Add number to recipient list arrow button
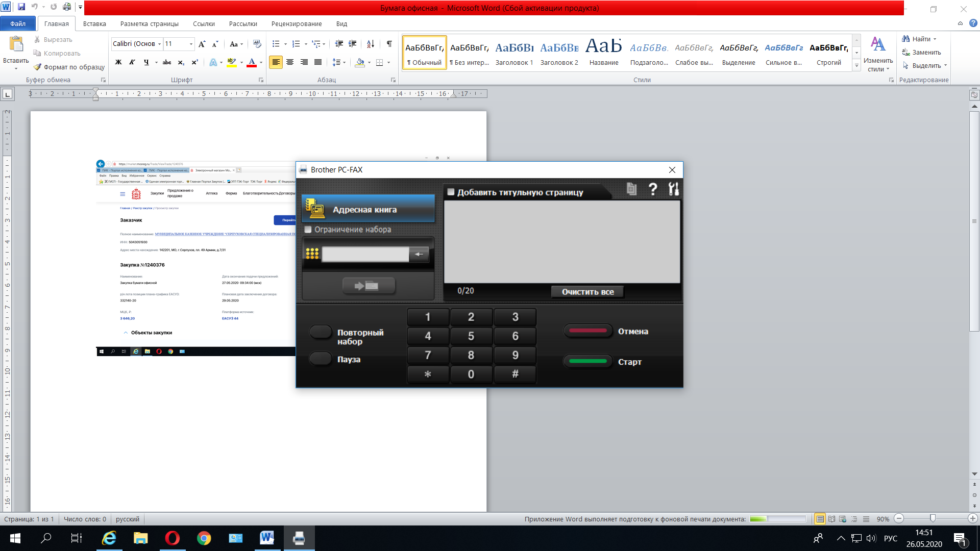 (x=369, y=286)
